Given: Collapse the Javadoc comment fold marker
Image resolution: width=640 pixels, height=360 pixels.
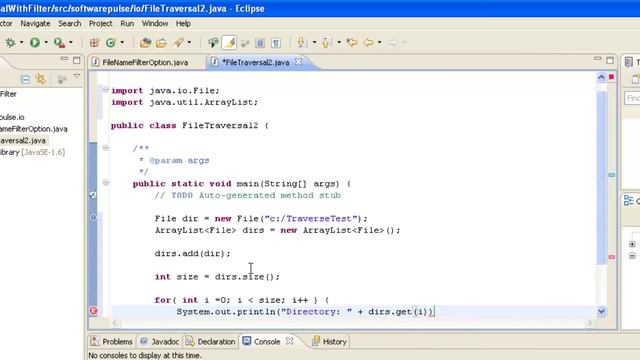Looking at the screenshot, I should coord(106,148).
